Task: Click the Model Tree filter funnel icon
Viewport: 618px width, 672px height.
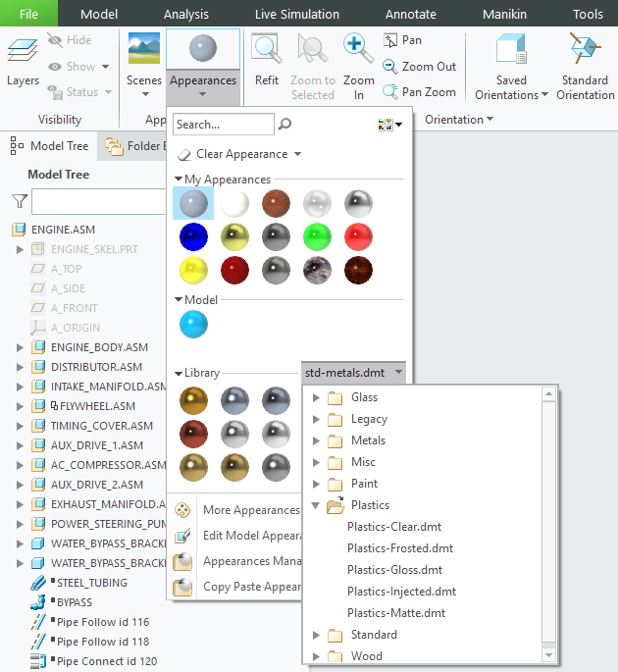Action: click(20, 201)
